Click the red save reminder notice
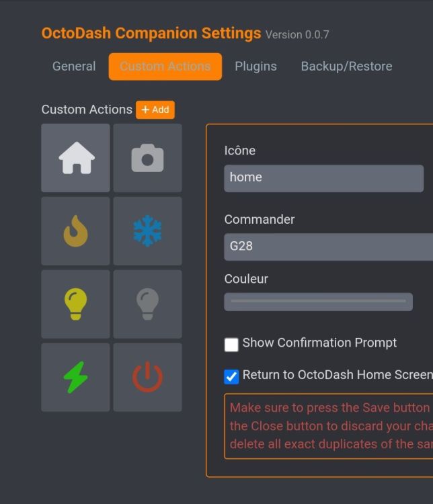433x504 pixels. point(329,426)
